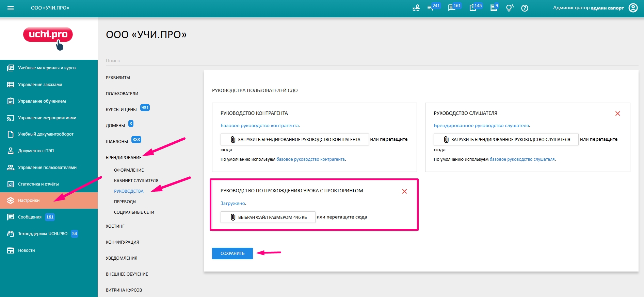Open УВЕДОМЛЕНИЯ settings section

[x=122, y=258]
